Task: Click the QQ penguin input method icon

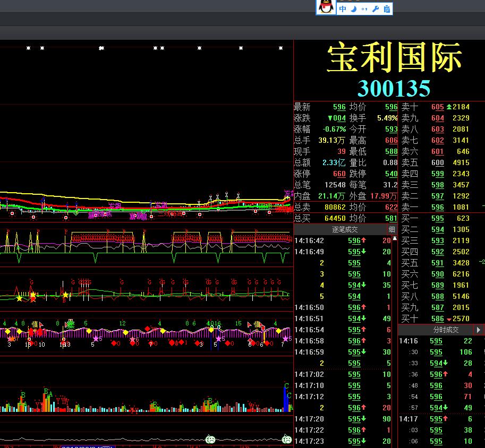Action: pos(326,7)
